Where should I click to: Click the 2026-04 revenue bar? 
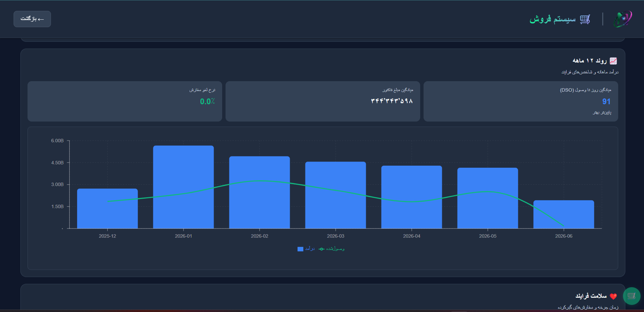coord(412,197)
